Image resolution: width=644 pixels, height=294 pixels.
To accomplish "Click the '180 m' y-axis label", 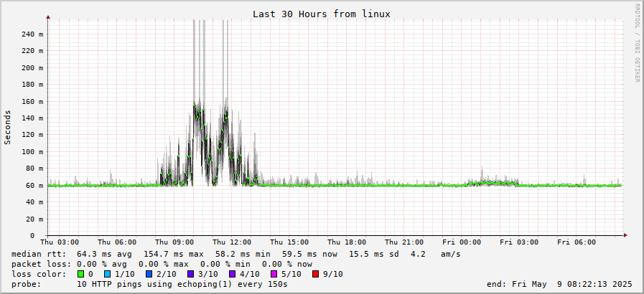I will click(32, 85).
